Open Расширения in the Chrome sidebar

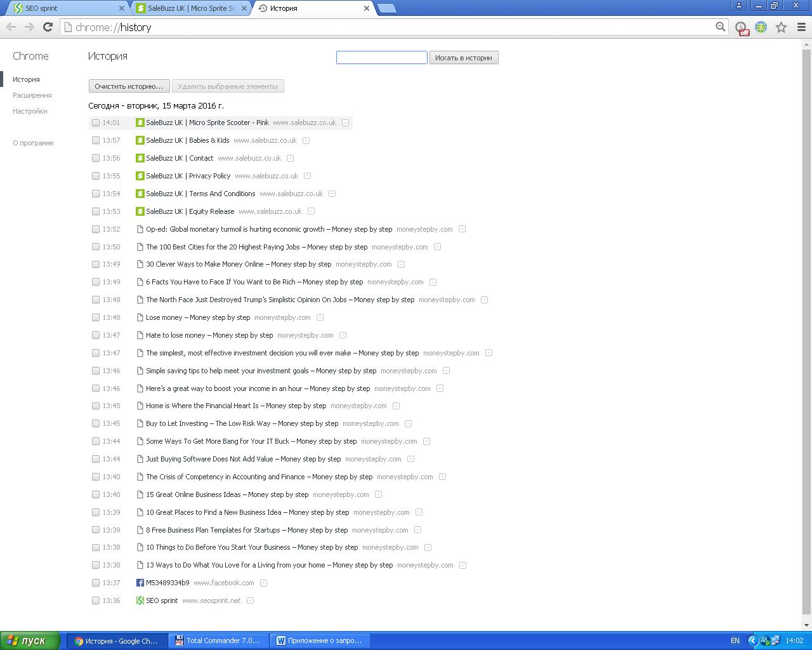pyautogui.click(x=32, y=95)
